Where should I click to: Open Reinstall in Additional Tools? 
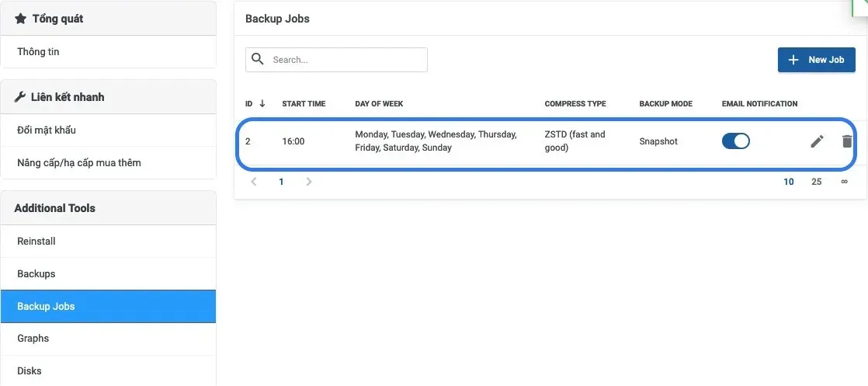(x=108, y=241)
